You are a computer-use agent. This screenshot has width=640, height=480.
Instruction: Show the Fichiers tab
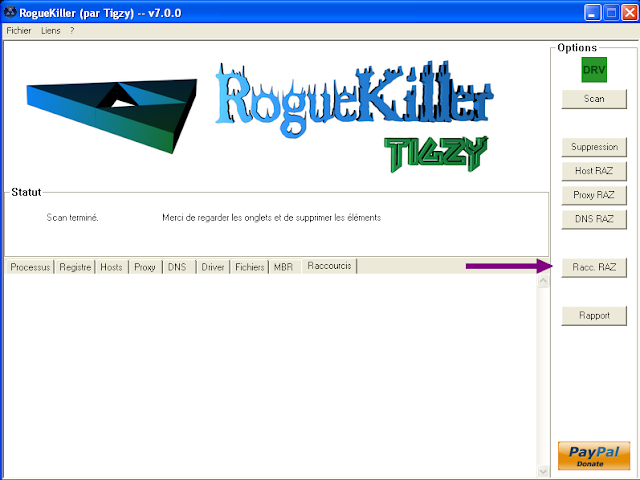click(x=250, y=267)
